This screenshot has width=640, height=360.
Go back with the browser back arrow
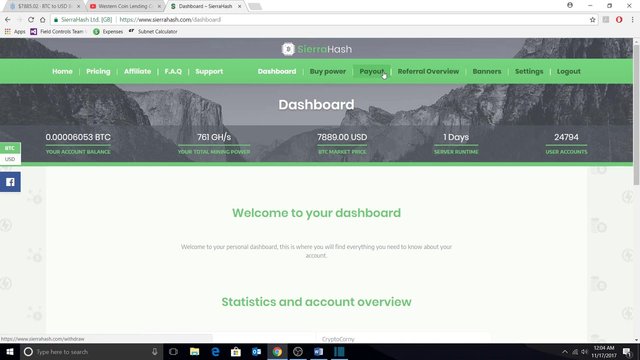[x=8, y=20]
